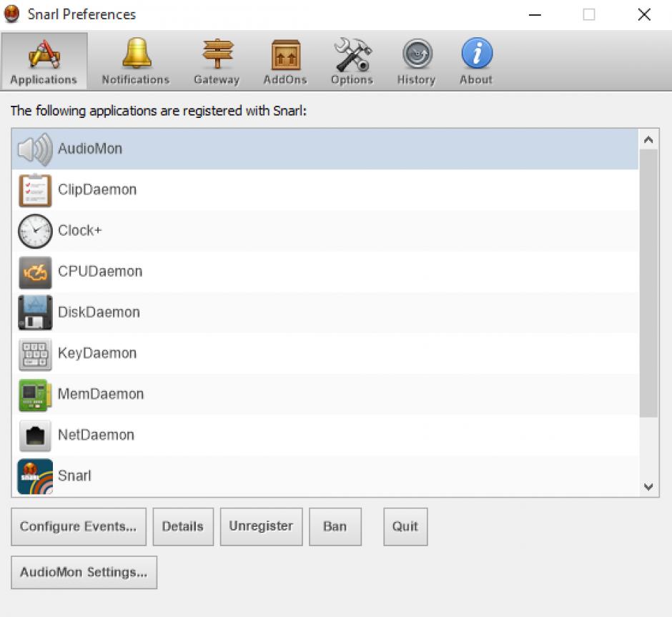Select Clock+ text in the list
Image resolution: width=672 pixels, height=617 pixels.
[x=80, y=230]
